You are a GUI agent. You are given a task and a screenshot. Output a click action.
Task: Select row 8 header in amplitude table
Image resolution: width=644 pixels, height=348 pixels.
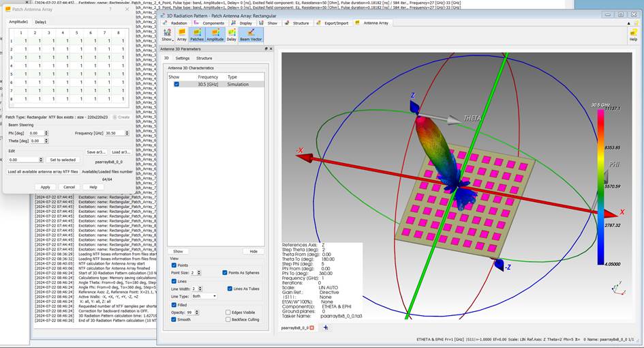point(12,99)
